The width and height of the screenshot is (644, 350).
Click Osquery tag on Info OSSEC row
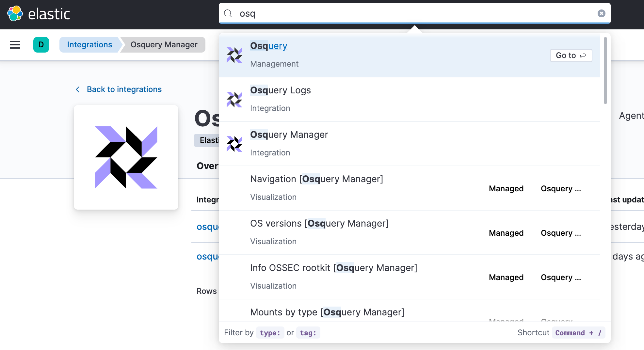pyautogui.click(x=561, y=278)
